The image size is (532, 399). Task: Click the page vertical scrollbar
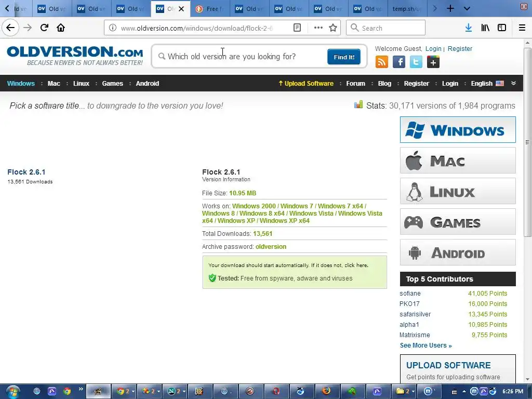(527, 142)
